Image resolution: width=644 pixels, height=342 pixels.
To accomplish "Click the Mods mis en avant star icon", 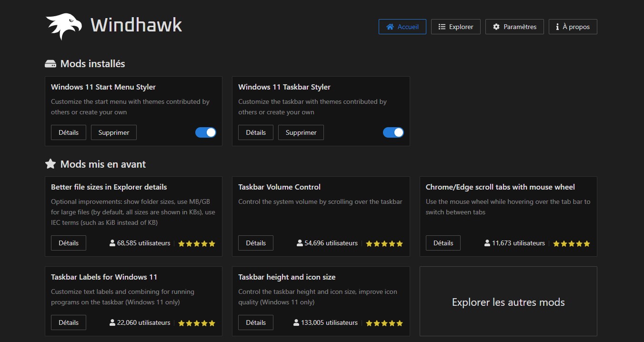I will click(x=50, y=164).
